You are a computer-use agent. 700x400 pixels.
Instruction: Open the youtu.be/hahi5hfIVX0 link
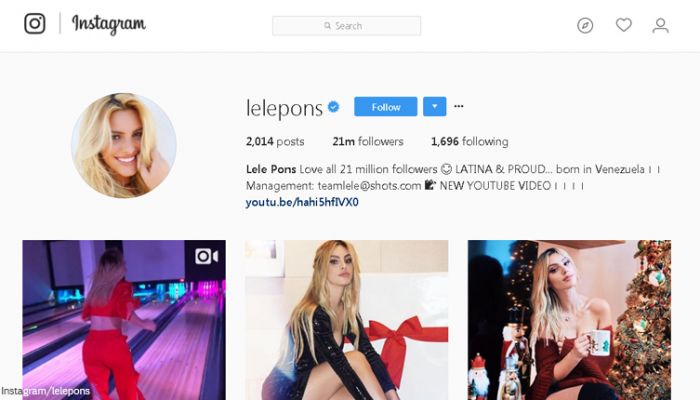[x=302, y=202]
